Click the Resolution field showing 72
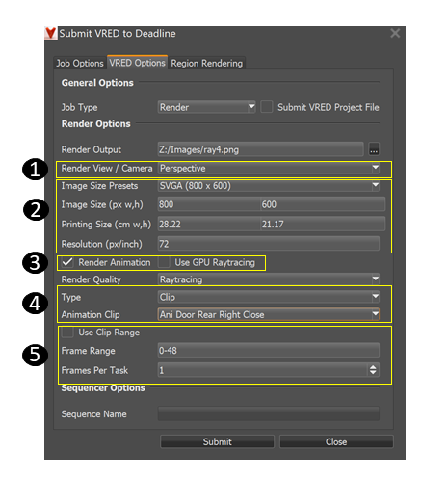 point(269,244)
